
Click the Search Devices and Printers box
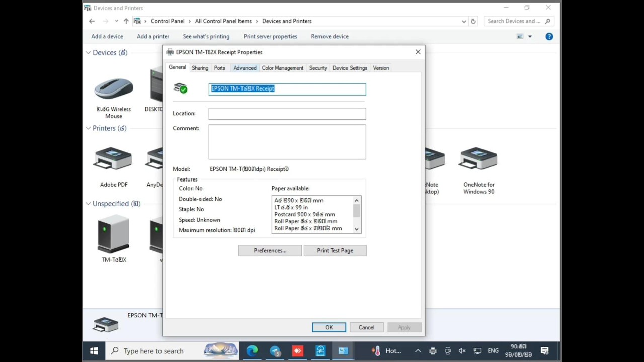point(519,21)
